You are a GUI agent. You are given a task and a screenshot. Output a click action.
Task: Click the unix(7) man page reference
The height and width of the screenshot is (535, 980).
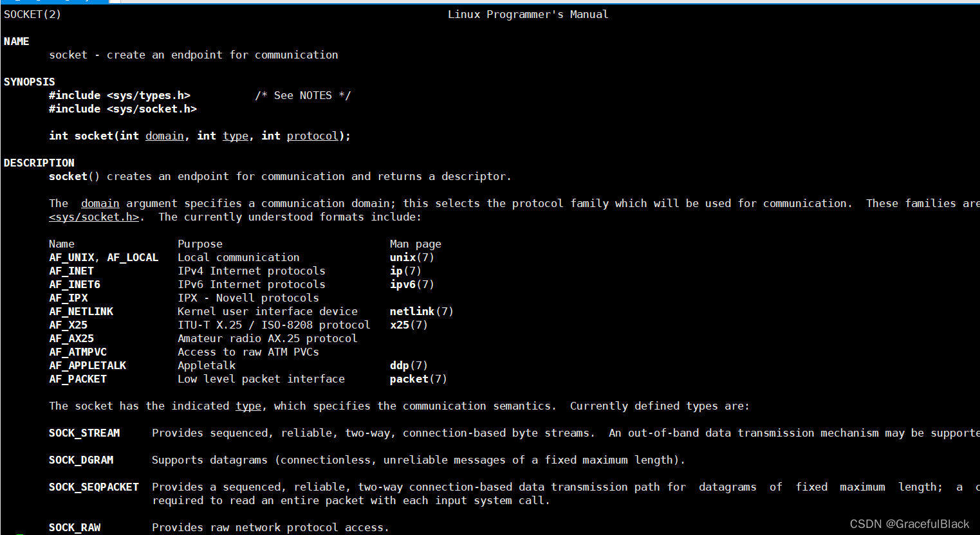tap(412, 257)
